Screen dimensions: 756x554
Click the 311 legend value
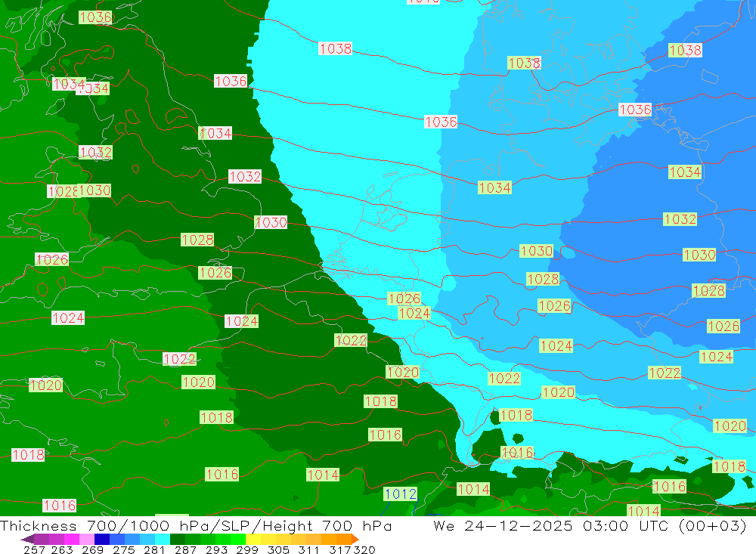point(308,549)
